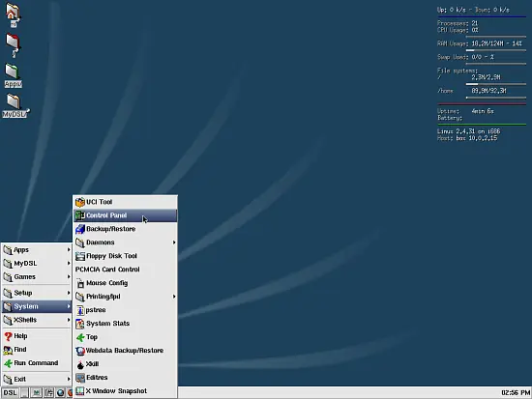This screenshot has height=399, width=532.
Task: Click the root filesystem usage bar
Action: pyautogui.click(x=496, y=84)
